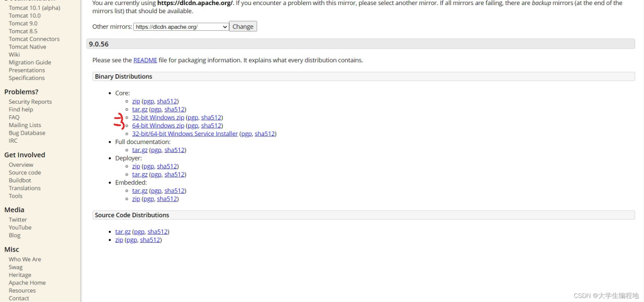
Task: Download the Deployer zip file
Action: tap(136, 167)
